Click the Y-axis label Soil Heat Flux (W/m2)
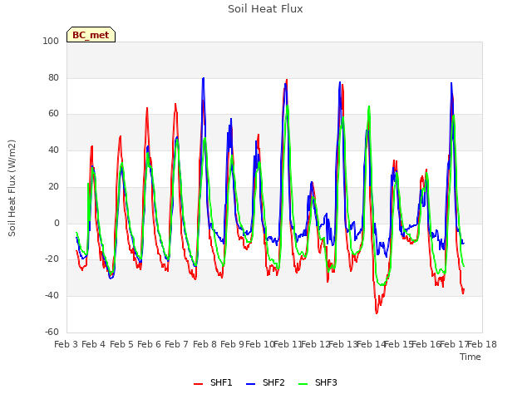 (x=12, y=188)
